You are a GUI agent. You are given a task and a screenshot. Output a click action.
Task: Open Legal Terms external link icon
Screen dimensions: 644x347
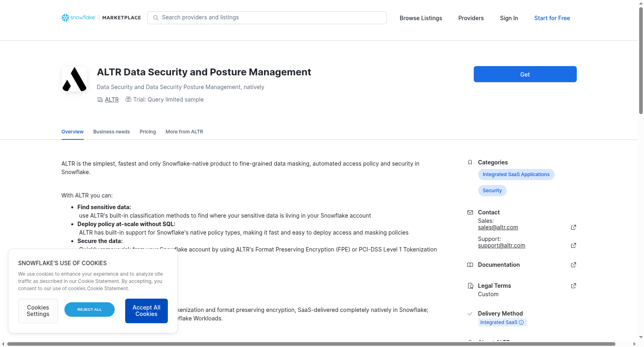[574, 286]
